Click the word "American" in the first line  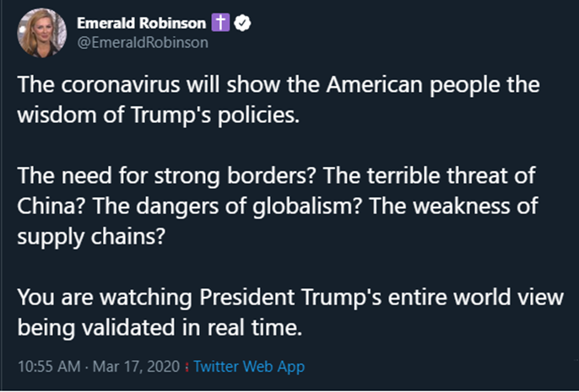(x=374, y=85)
